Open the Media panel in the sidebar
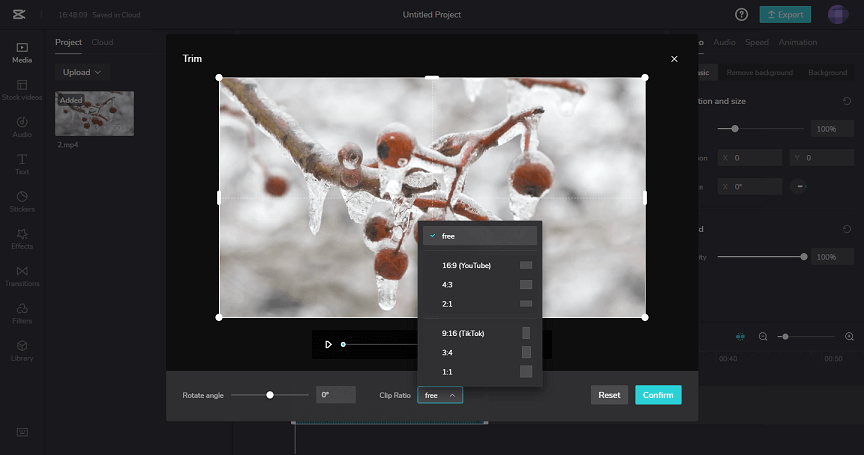 22,53
